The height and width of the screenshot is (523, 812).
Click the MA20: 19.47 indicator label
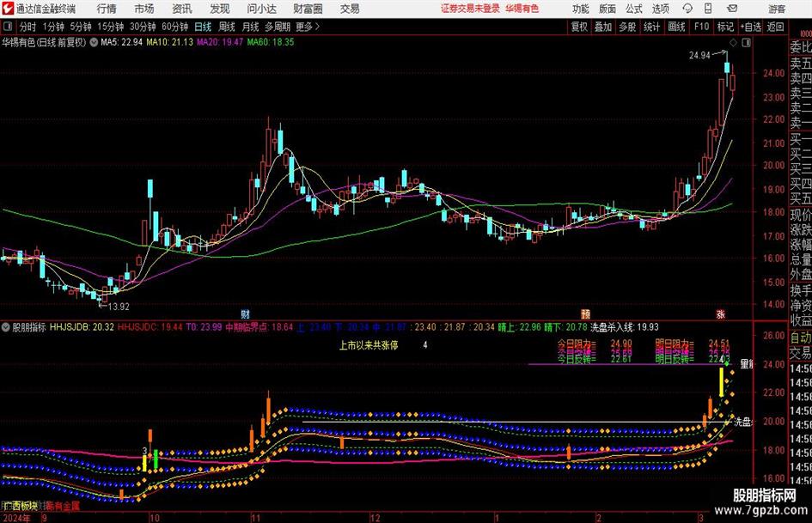pos(220,42)
